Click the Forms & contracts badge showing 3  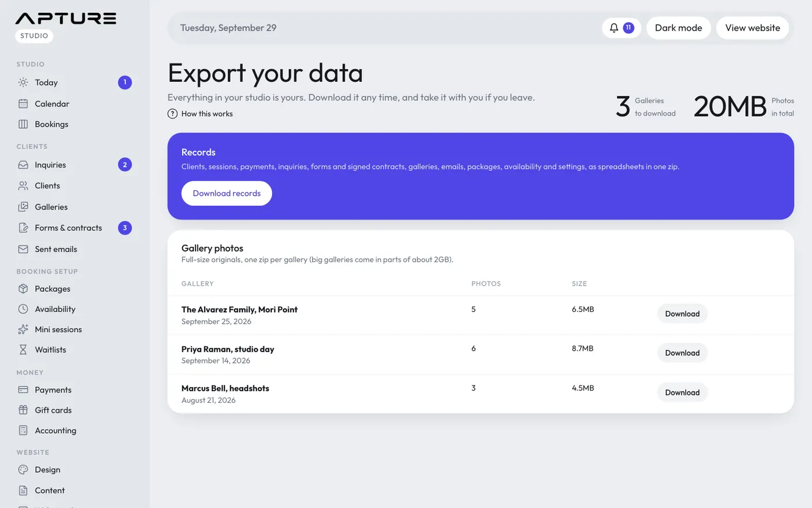(x=125, y=228)
